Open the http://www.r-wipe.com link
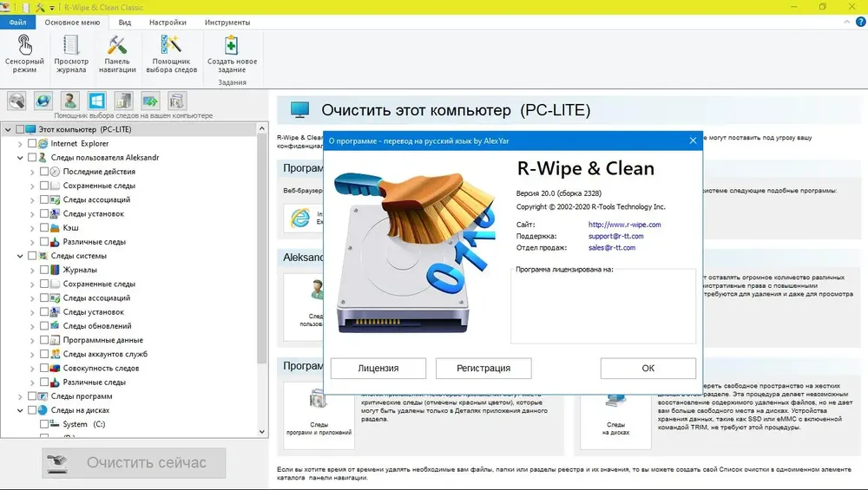The height and width of the screenshot is (490, 868). (x=624, y=225)
